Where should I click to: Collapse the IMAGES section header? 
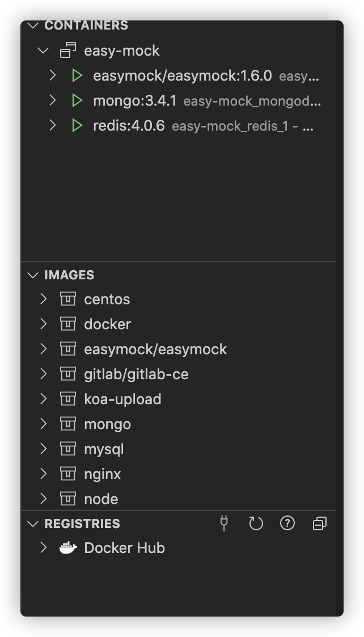point(33,275)
